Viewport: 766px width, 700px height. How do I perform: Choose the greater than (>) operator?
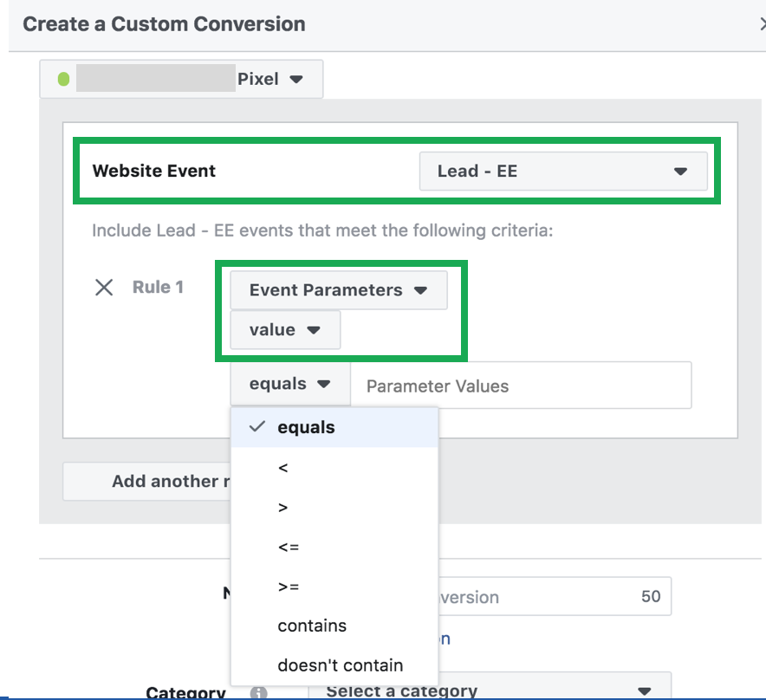pyautogui.click(x=283, y=508)
